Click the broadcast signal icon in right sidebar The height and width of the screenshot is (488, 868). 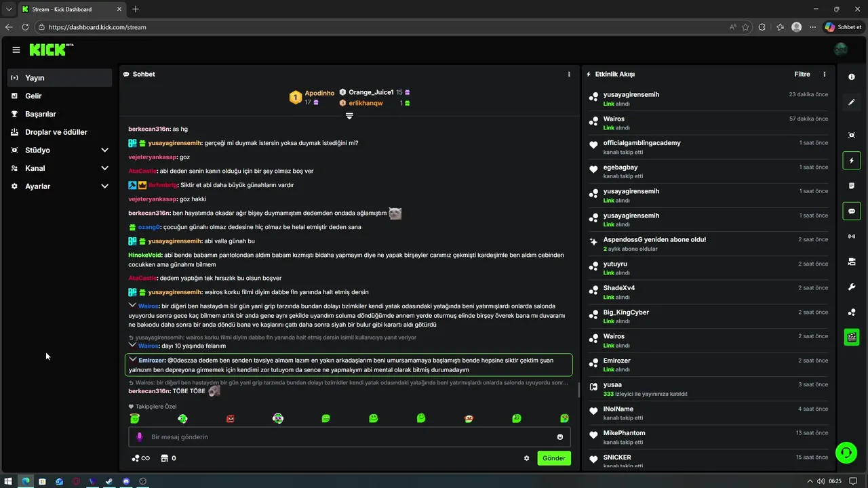tap(852, 237)
